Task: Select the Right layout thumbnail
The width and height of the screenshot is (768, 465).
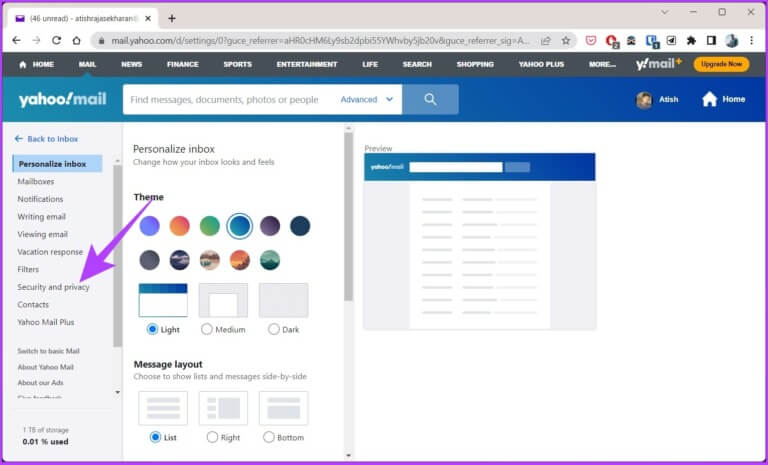Action: [x=223, y=408]
